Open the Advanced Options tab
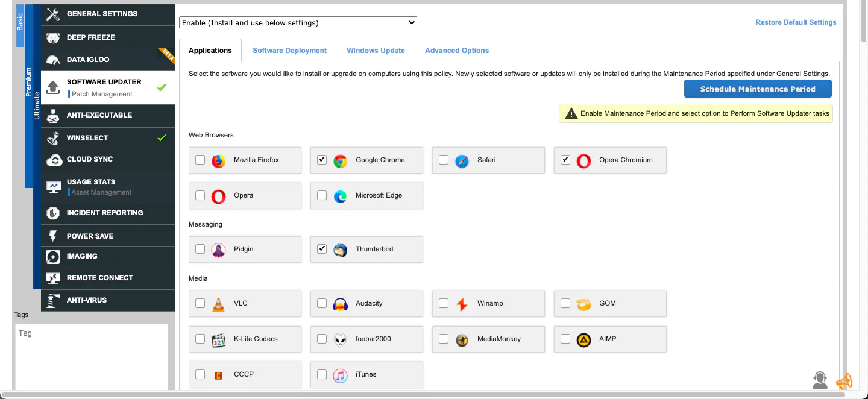The width and height of the screenshot is (868, 399). [457, 51]
